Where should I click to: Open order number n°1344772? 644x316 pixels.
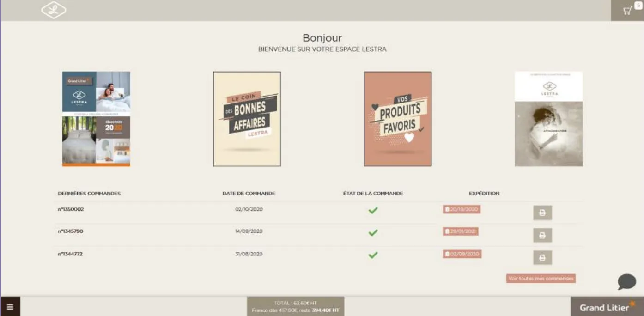pos(70,254)
